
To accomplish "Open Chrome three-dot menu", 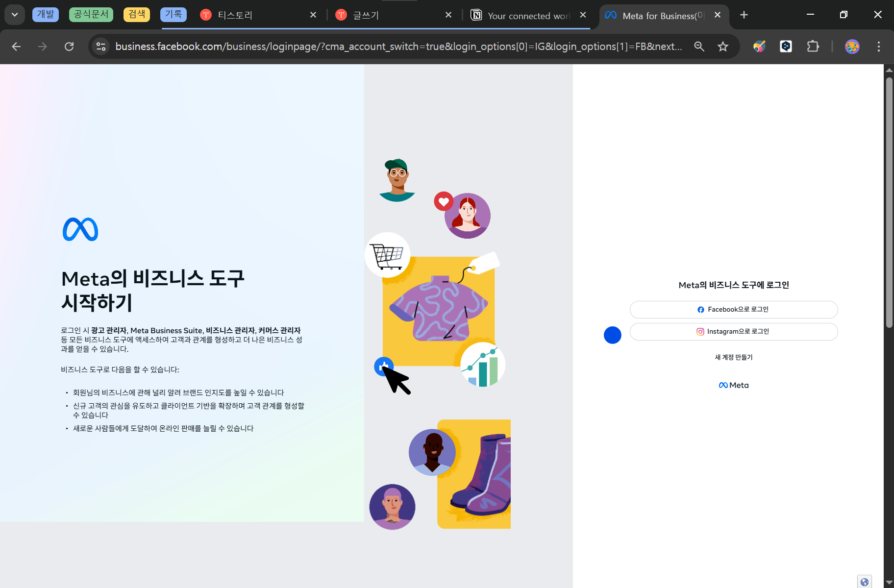I will click(x=879, y=47).
